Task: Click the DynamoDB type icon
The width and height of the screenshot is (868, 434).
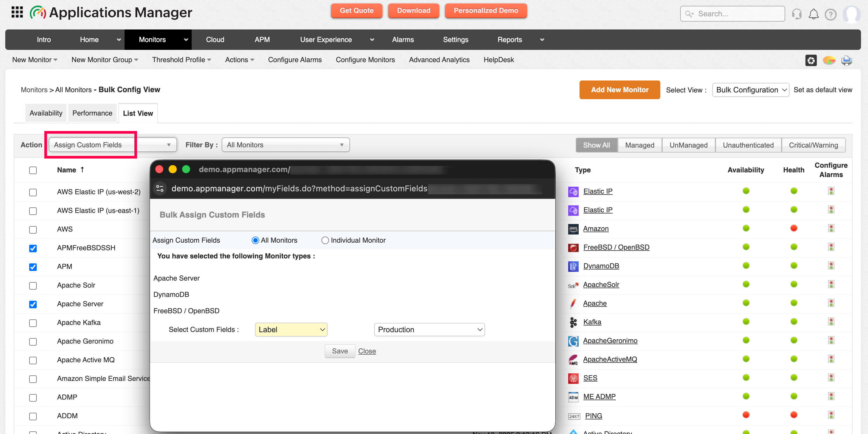Action: pos(573,266)
